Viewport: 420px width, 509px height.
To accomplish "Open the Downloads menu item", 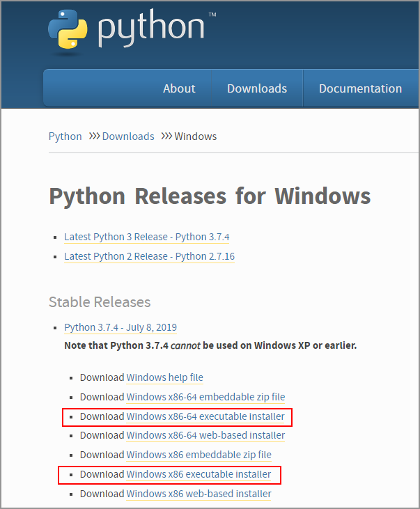I will 257,88.
